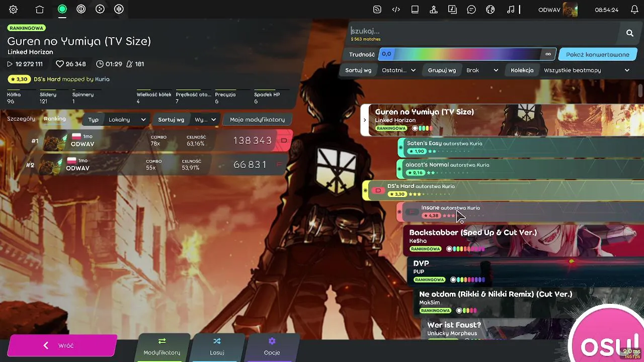This screenshot has height=362, width=644.
Task: Click the 2 563 matches result count
Action: (x=366, y=39)
